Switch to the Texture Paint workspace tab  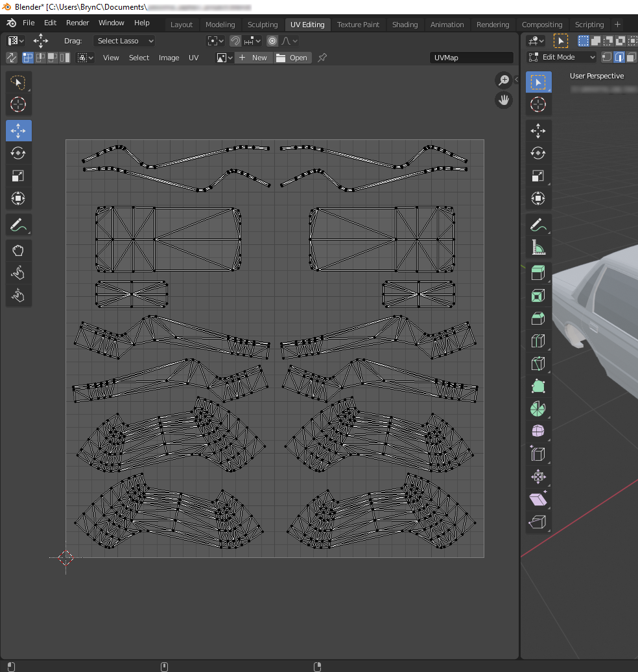point(358,25)
